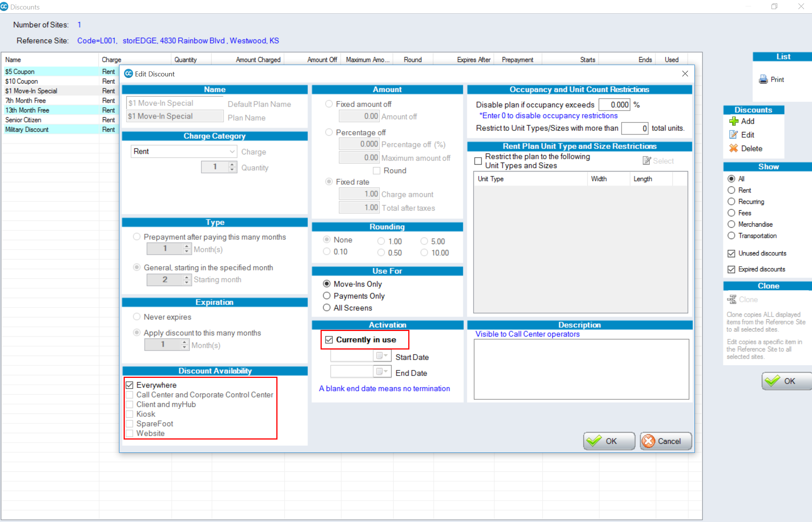Click Cancel in the Edit Discount dialog
Screen dimensions: 812x522
(x=666, y=441)
